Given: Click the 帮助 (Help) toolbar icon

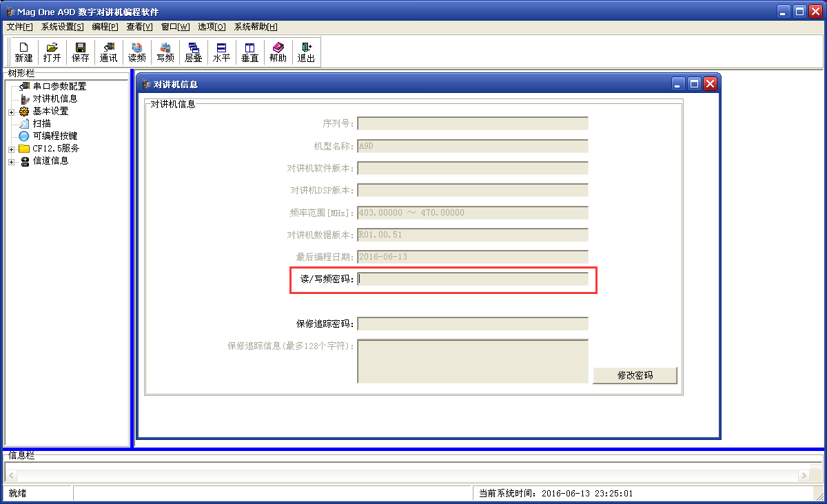Looking at the screenshot, I should click(x=278, y=47).
